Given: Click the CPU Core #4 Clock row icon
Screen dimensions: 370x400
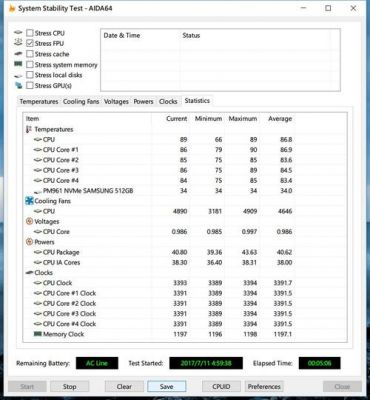Looking at the screenshot, I should pos(38,324).
